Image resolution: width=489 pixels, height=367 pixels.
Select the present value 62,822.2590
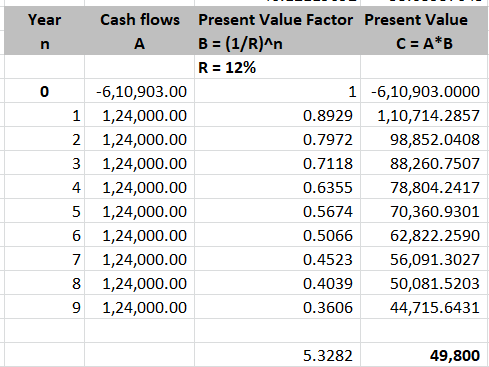[x=424, y=235]
